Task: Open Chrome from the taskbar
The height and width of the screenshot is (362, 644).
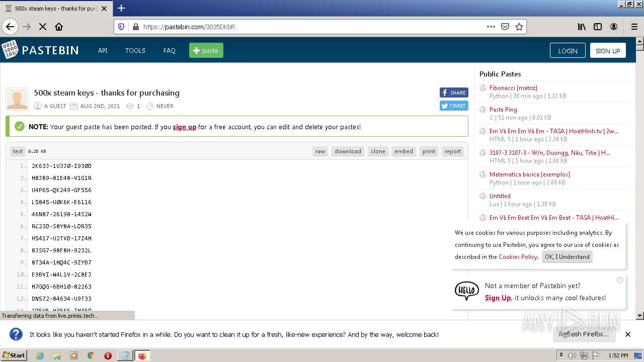Action: [91, 355]
